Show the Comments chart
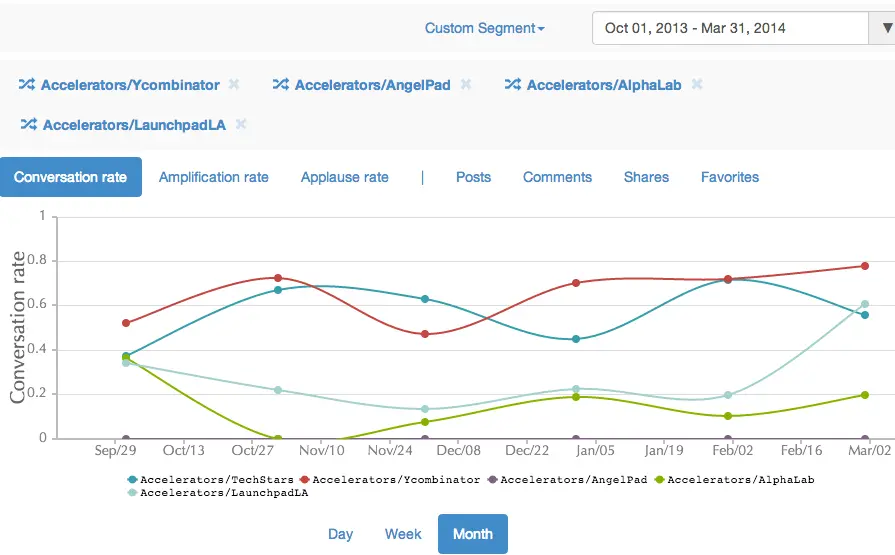 [557, 177]
